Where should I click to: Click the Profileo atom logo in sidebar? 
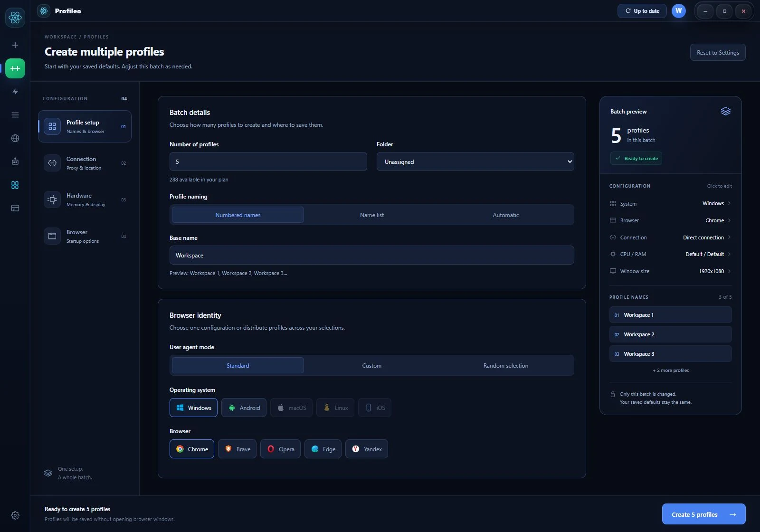coord(15,18)
